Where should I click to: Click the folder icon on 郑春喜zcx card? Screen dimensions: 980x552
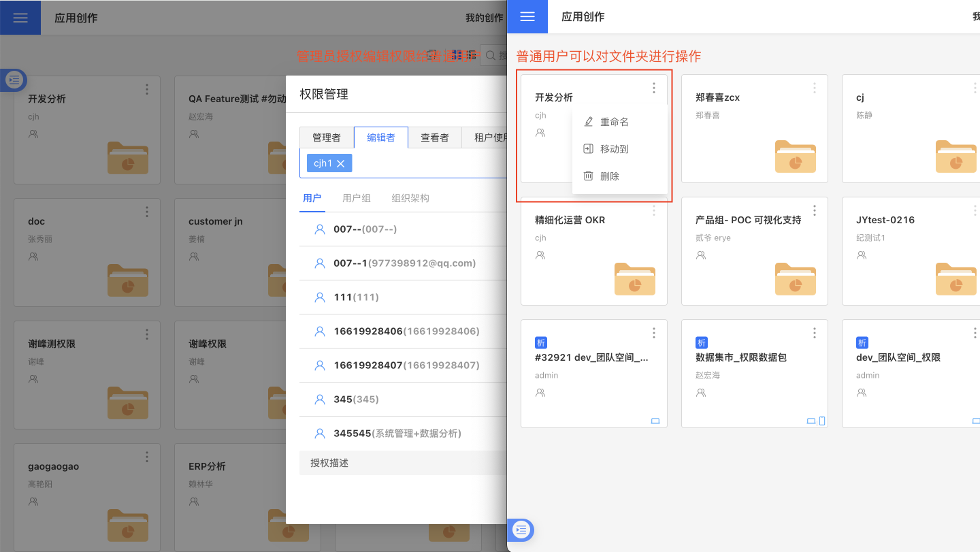(795, 157)
